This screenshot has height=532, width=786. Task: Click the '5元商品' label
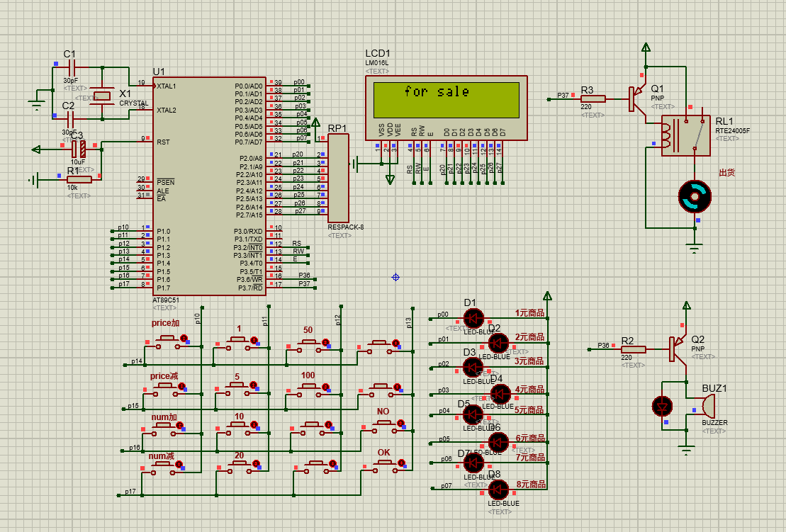529,409
